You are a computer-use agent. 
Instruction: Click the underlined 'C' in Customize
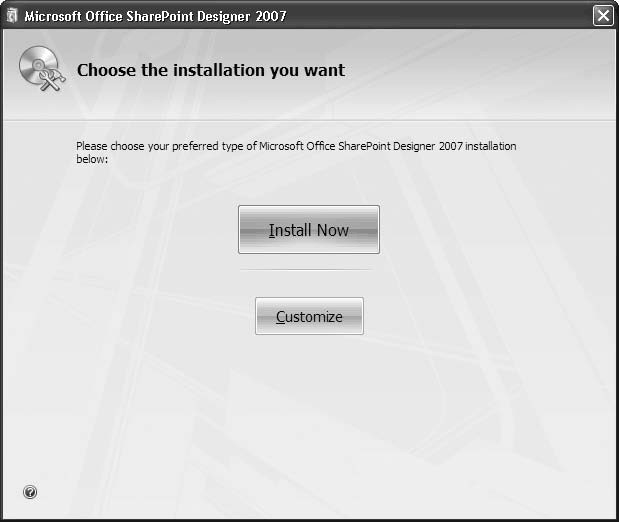tap(281, 317)
